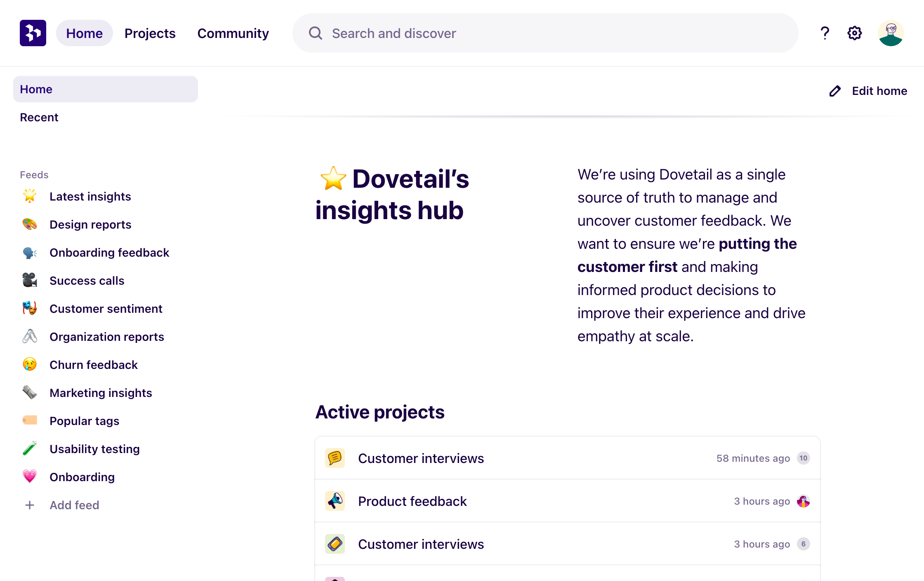Open the Success calls movie camera icon
Viewport: 924px width, 581px height.
(x=29, y=280)
